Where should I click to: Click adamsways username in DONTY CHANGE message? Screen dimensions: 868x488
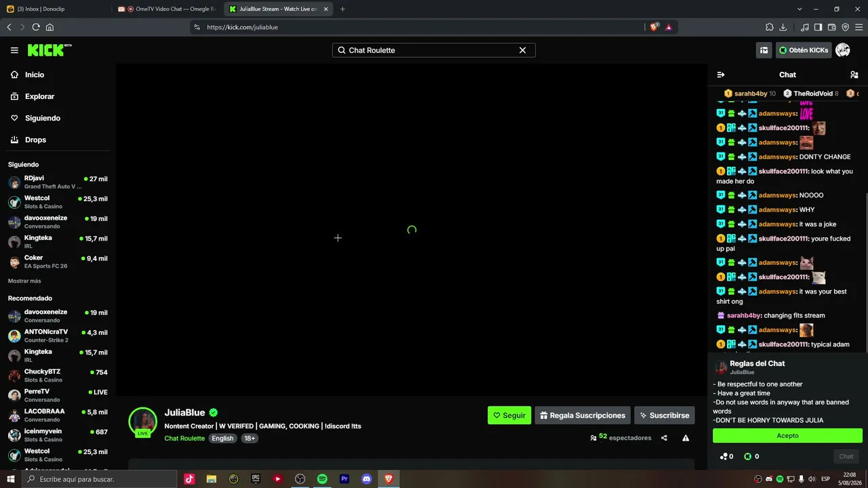[777, 157]
